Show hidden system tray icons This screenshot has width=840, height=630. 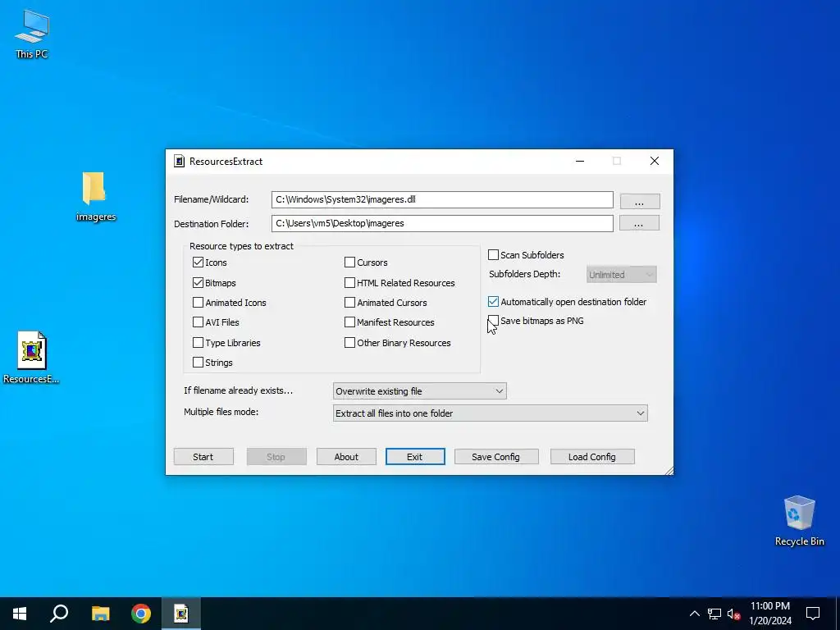694,614
